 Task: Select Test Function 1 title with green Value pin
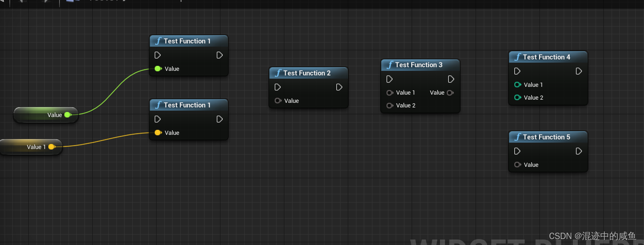(187, 41)
